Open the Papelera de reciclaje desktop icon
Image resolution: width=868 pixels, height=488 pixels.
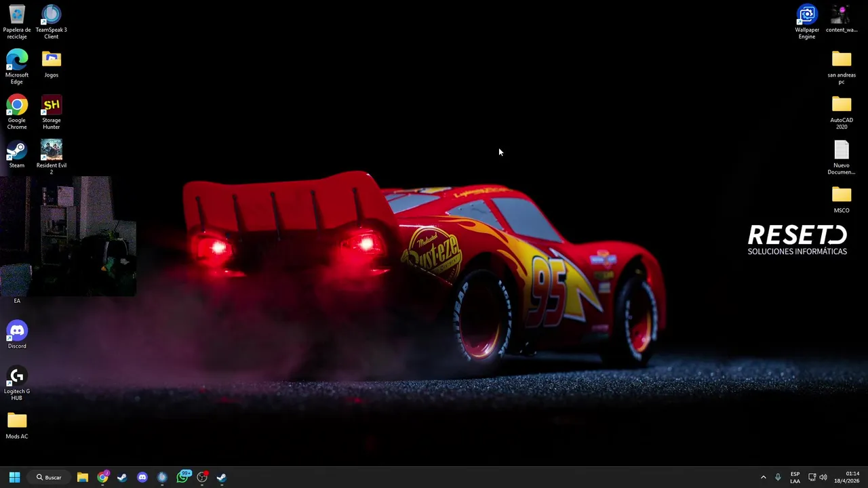tap(17, 22)
